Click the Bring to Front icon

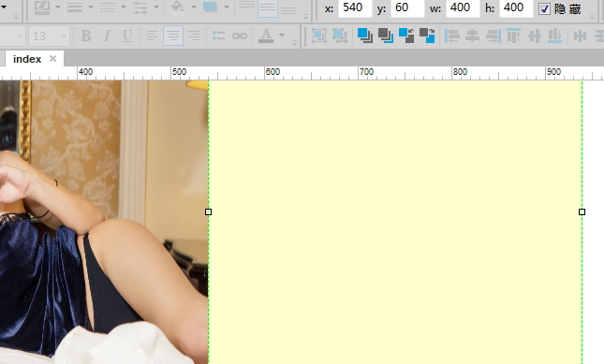click(x=365, y=36)
